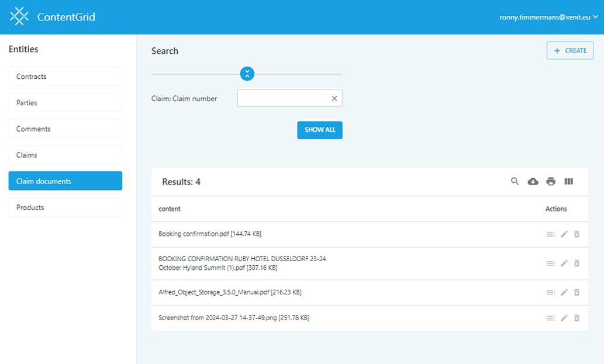Image resolution: width=604 pixels, height=364 pixels.
Task: Click the cloud download icon
Action: [x=533, y=182]
